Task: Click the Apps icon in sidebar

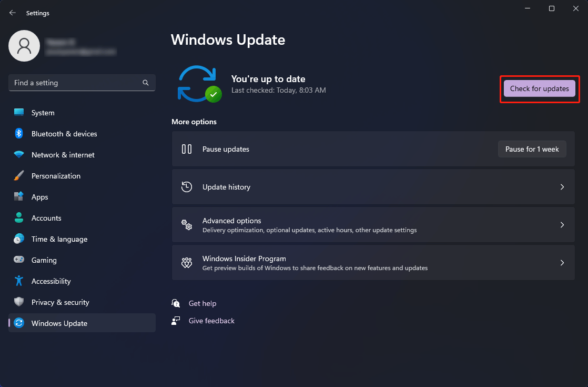Action: pos(19,196)
